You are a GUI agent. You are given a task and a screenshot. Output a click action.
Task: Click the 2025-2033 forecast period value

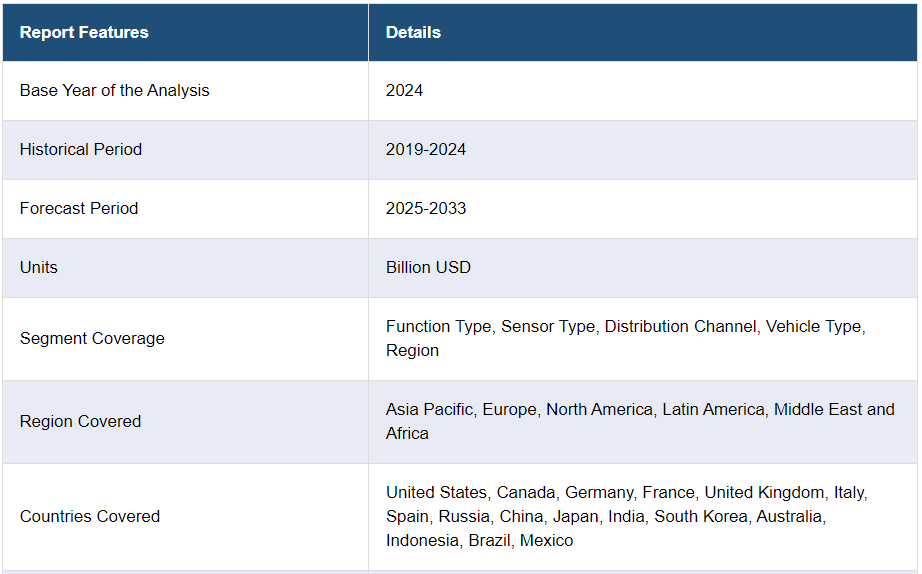pyautogui.click(x=426, y=208)
